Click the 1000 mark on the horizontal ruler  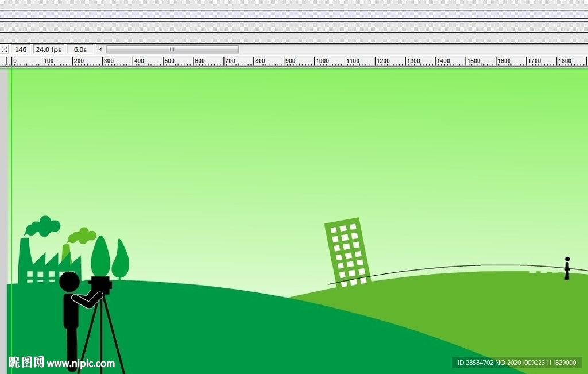322,61
